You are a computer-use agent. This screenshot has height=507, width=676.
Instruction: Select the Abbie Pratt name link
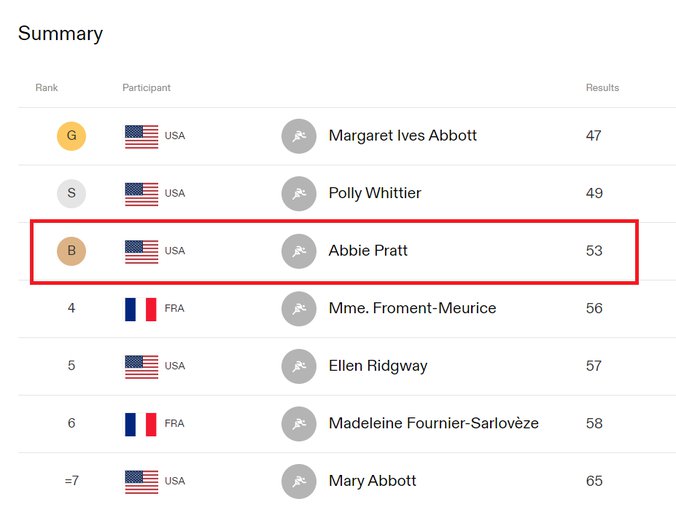click(x=368, y=250)
